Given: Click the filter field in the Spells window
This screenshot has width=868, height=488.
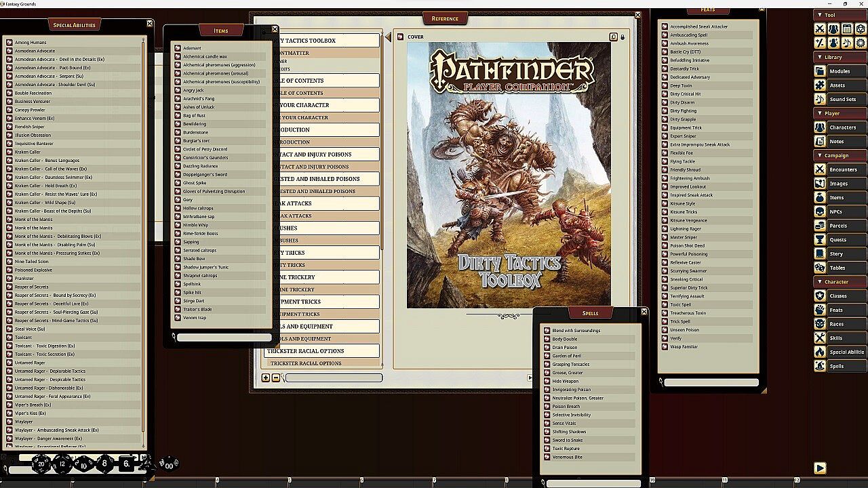Looking at the screenshot, I should click(593, 483).
